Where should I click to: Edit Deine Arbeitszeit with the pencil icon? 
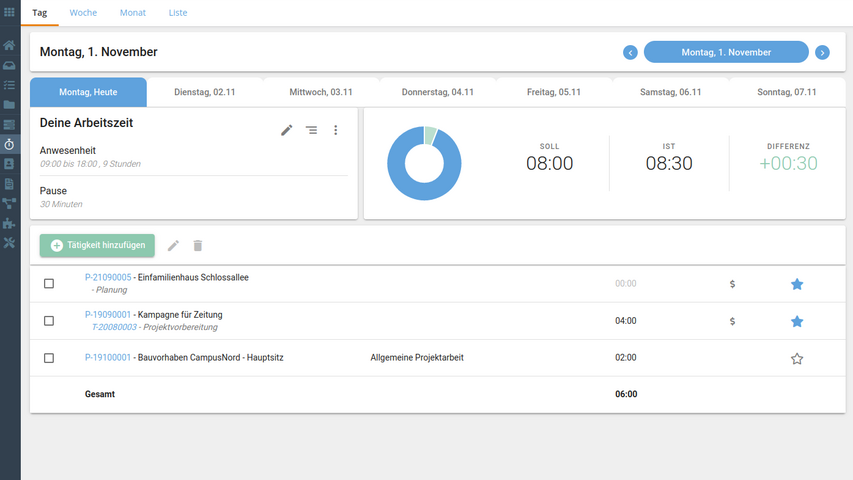tap(287, 130)
